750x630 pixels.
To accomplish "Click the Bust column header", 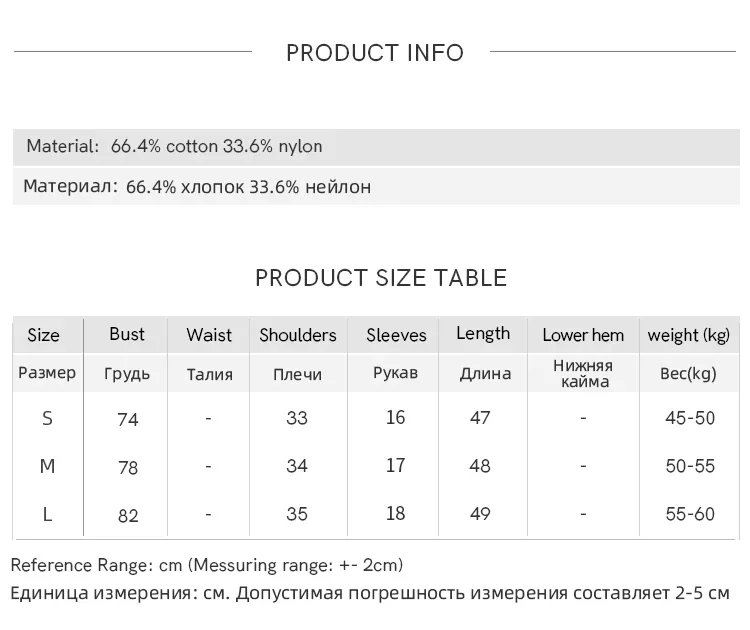I will click(127, 334).
